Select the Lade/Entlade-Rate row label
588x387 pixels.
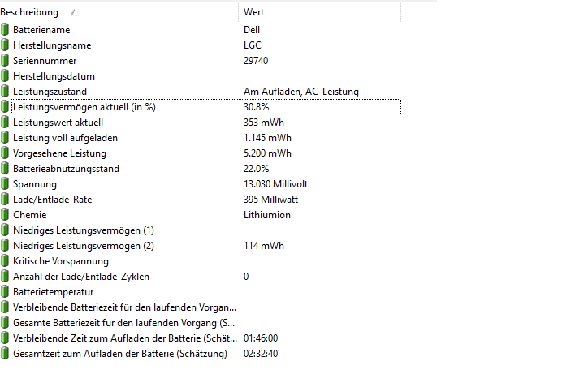[x=53, y=200]
